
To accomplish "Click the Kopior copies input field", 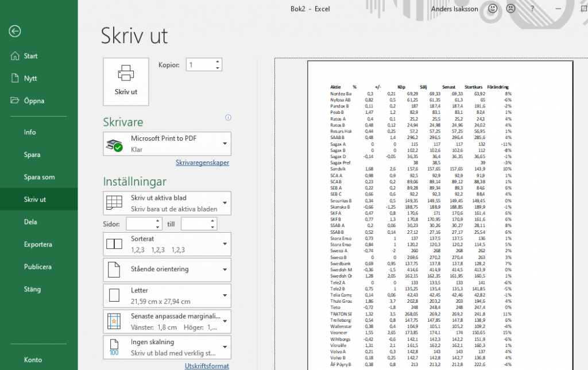I will (x=200, y=64).
